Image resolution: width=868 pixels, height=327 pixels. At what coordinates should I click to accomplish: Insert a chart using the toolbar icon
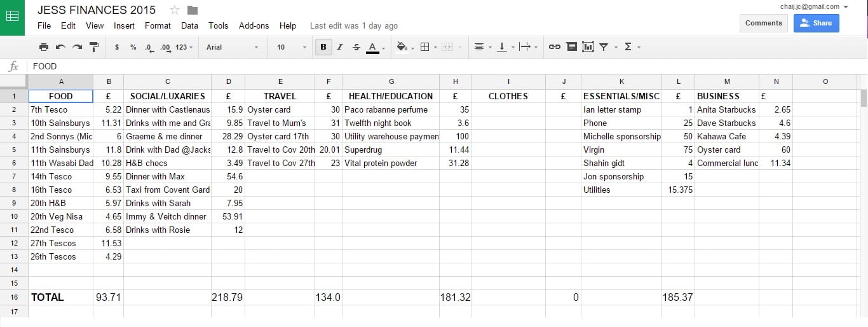coord(588,47)
